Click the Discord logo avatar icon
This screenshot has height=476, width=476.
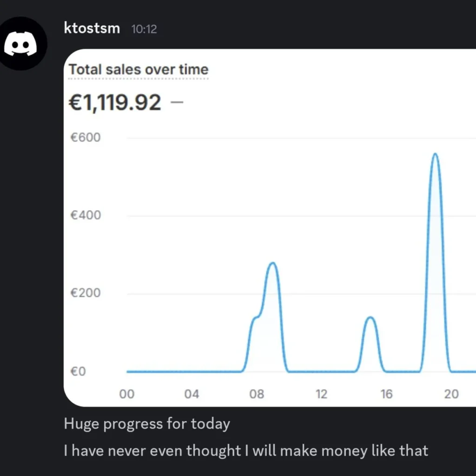pyautogui.click(x=23, y=43)
